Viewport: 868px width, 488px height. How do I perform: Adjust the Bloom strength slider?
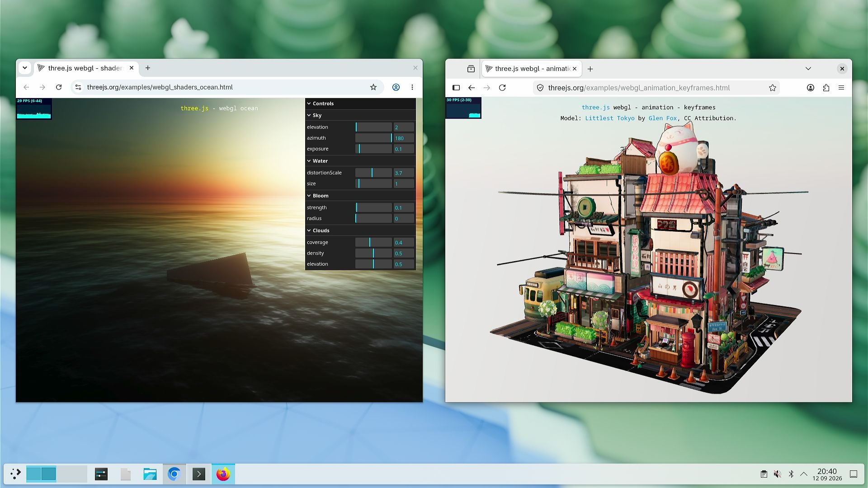(x=373, y=207)
